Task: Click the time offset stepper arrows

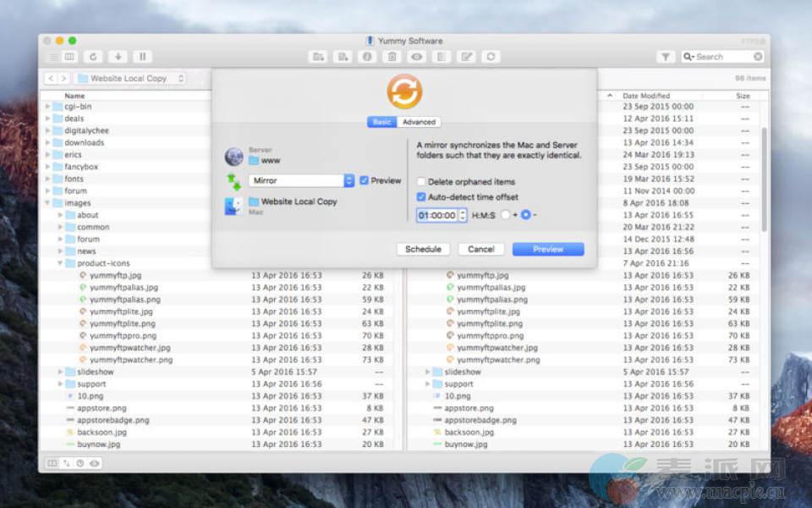Action: click(463, 215)
